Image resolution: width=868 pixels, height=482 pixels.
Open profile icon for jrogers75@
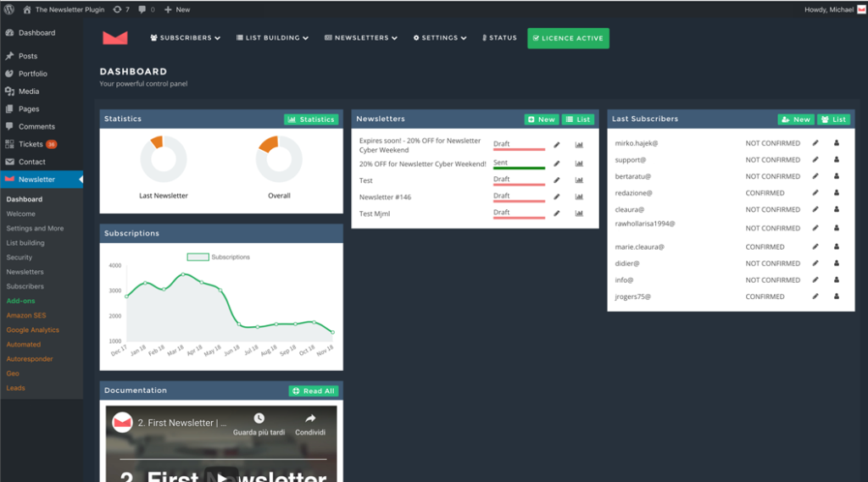[837, 296]
